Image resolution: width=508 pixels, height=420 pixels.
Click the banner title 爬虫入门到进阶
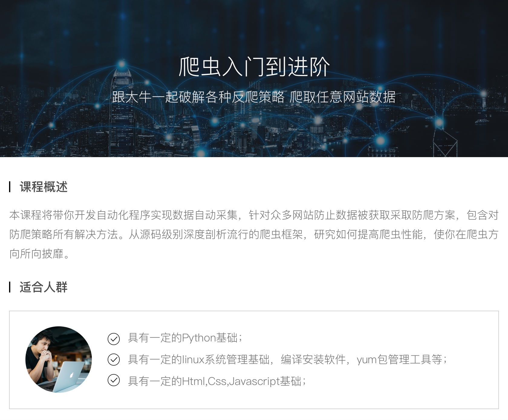254,67
